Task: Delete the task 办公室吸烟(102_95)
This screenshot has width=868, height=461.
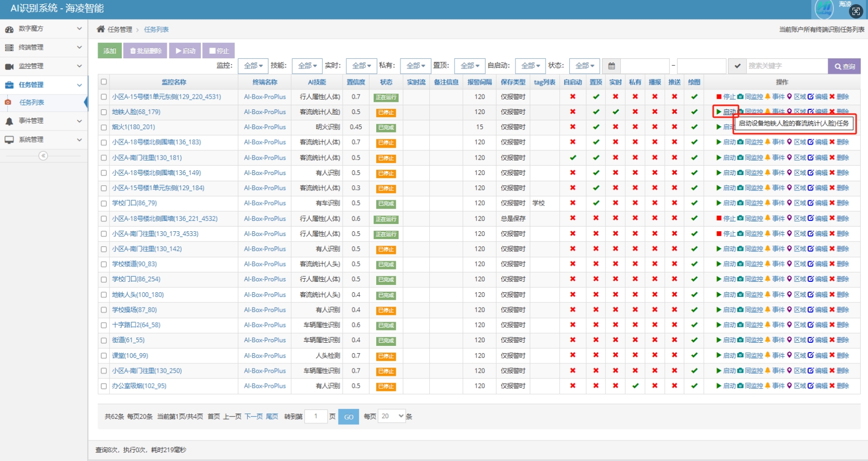Action: tap(839, 386)
